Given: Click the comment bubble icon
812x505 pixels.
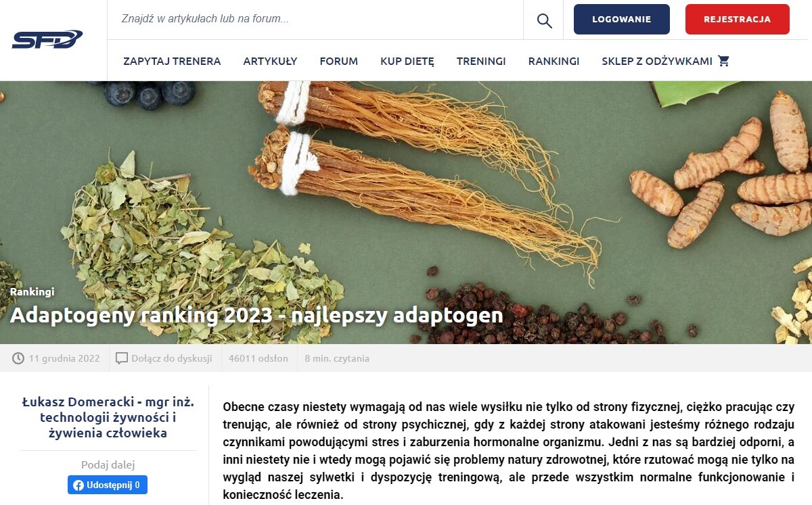Looking at the screenshot, I should click(x=122, y=358).
